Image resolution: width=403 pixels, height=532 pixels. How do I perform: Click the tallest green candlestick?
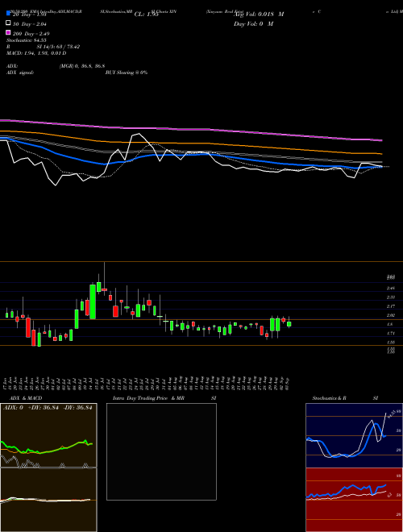coord(92,301)
